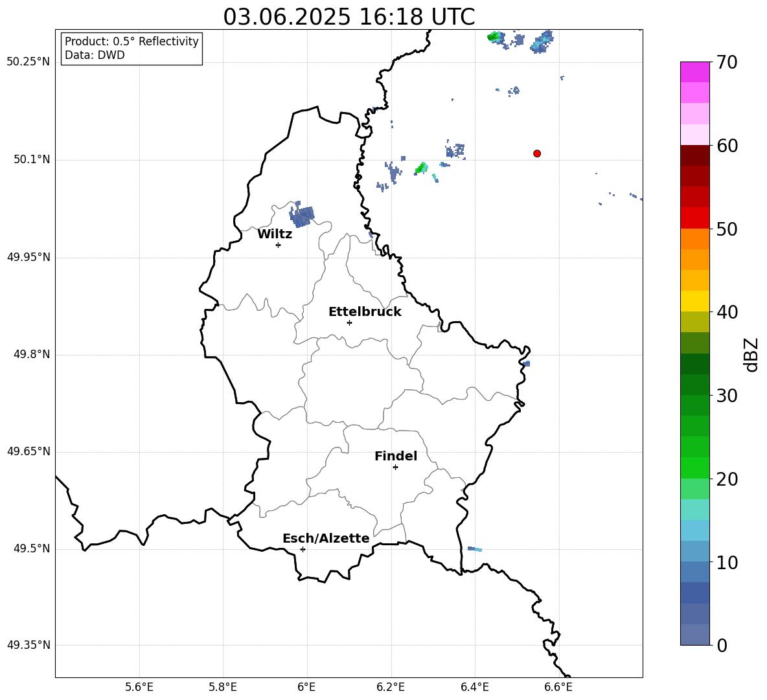This screenshot has width=767, height=700.
Task: Click the red dot radar site marker
Action: (537, 153)
